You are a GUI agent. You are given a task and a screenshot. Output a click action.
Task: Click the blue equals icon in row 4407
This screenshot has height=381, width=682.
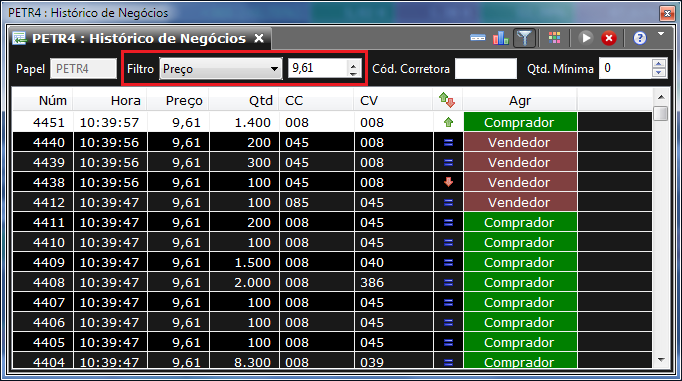448,303
